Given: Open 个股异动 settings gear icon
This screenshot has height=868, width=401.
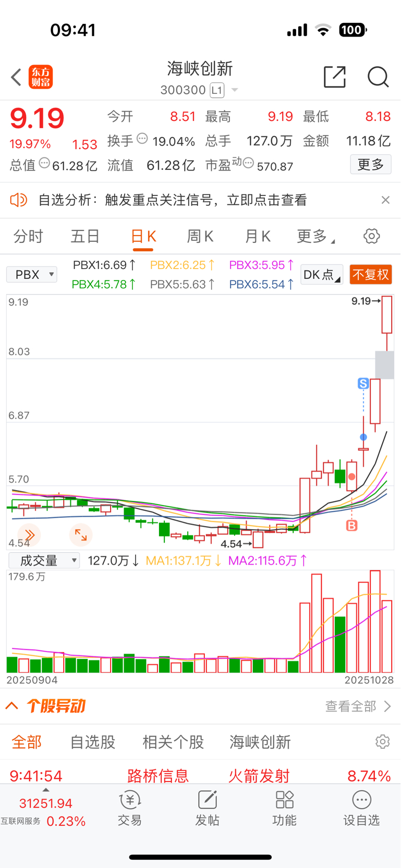Looking at the screenshot, I should tap(383, 741).
